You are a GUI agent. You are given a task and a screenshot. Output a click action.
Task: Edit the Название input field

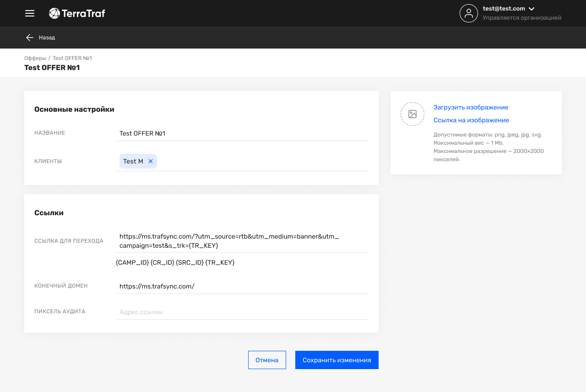(x=242, y=134)
